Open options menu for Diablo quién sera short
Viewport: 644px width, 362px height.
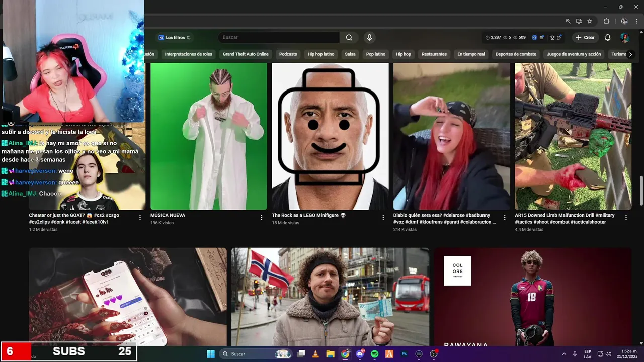click(505, 218)
